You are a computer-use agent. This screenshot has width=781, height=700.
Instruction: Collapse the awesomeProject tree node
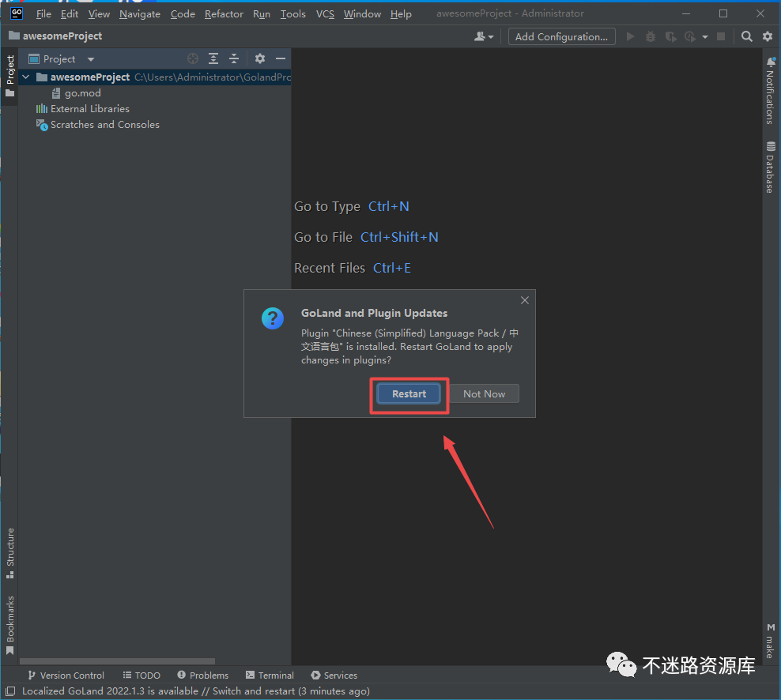[x=26, y=77]
